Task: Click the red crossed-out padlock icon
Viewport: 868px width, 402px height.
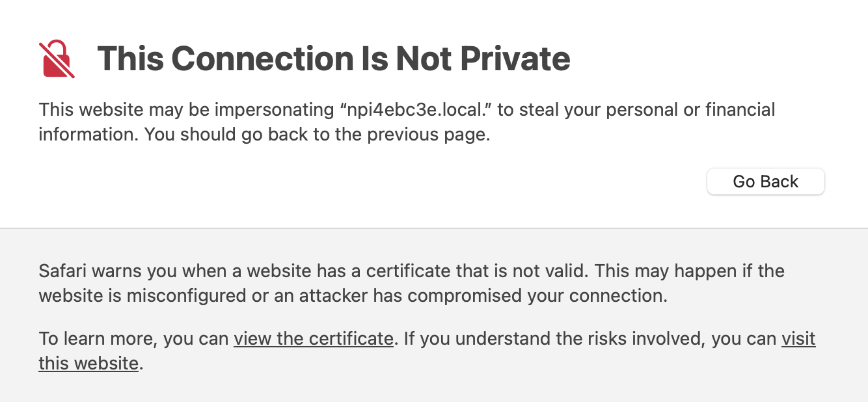Action: (x=57, y=59)
